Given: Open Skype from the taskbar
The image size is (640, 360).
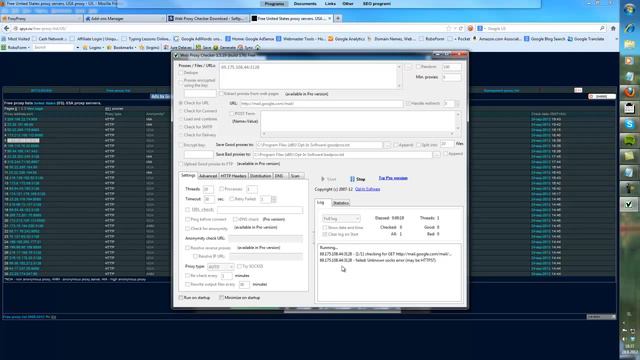Looking at the screenshot, I should pyautogui.click(x=629, y=124).
